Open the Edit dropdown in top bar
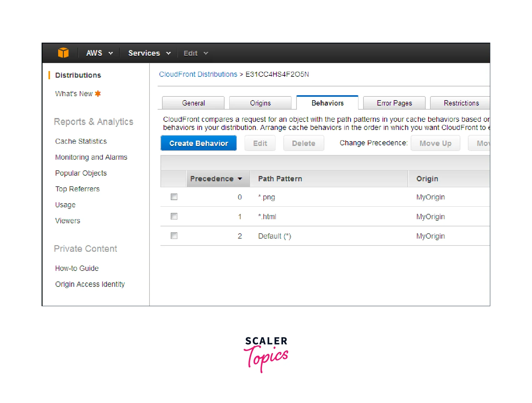Viewport: 532px width, 403px height. (x=195, y=54)
